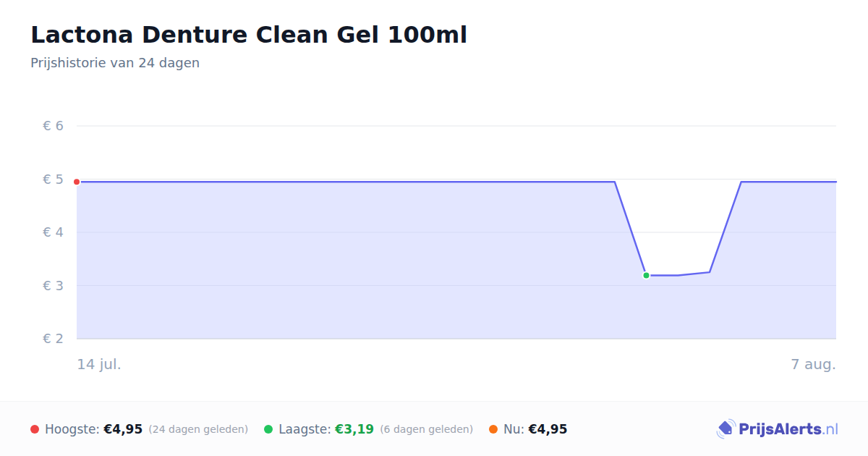
Task: Click the PrijsAlerts price tag logo icon
Action: [726, 429]
